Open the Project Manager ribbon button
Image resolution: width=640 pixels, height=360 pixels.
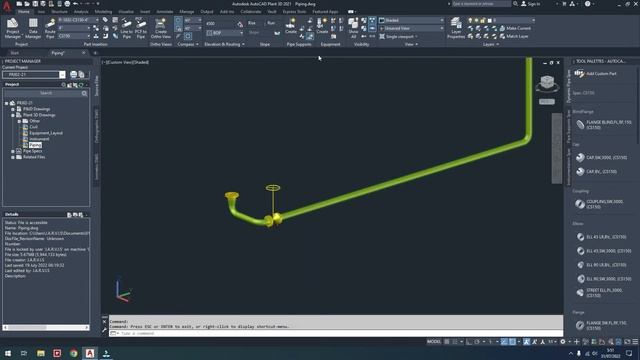click(12, 28)
